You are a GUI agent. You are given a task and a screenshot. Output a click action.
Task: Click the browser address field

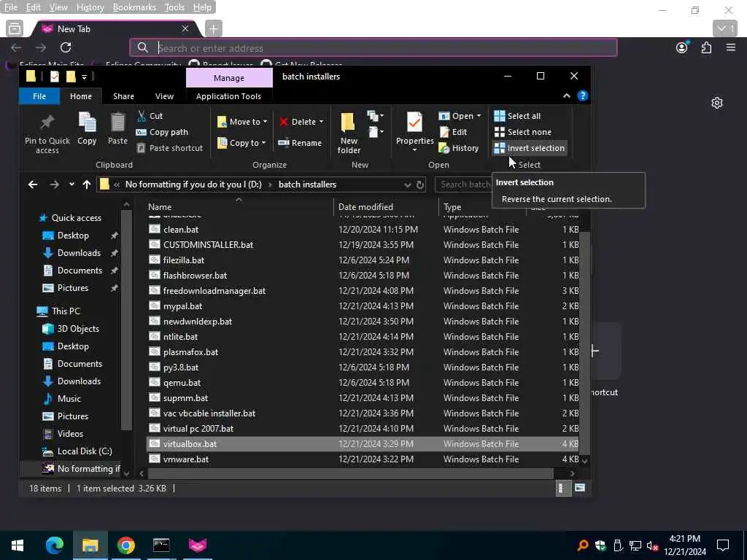373,47
